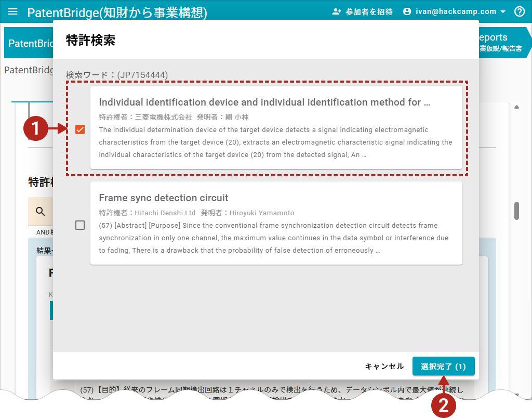The width and height of the screenshot is (532, 418).
Task: Open the ivan@hackcamp.com account menu
Action: 456,11
